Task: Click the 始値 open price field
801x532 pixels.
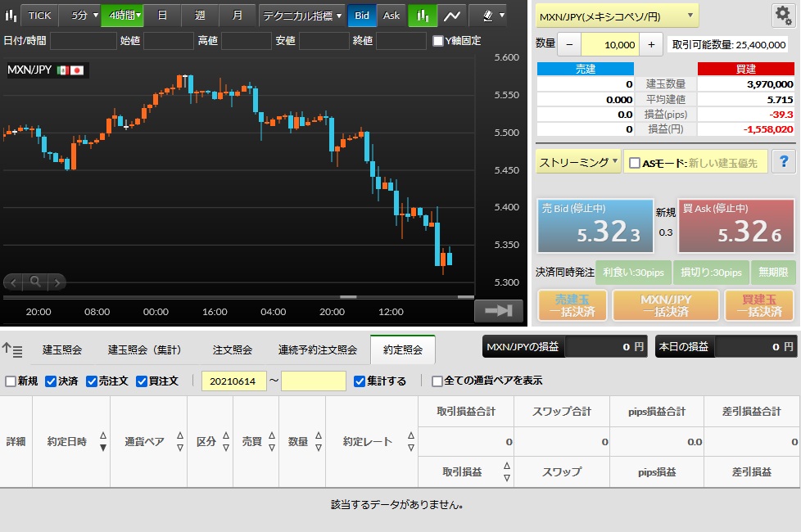Action: pos(169,41)
